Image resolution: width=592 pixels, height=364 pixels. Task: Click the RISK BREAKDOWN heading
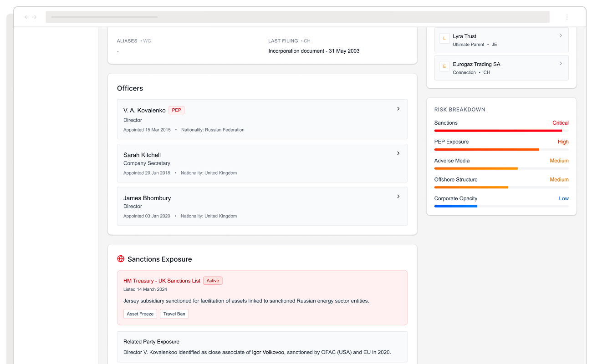(460, 110)
